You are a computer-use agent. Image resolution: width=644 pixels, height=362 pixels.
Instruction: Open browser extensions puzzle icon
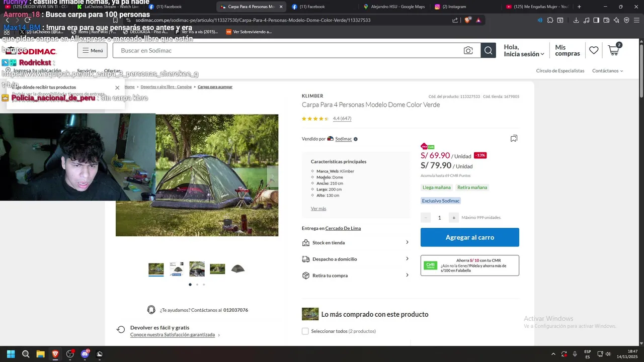pos(550,20)
